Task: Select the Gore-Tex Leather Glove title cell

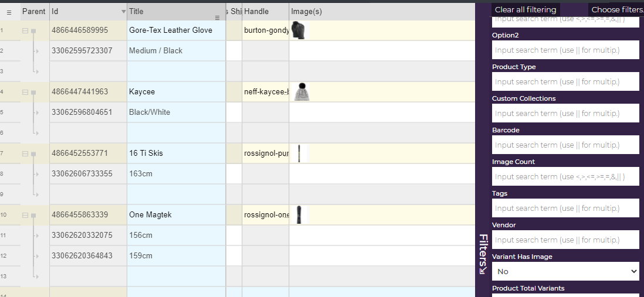Action: click(176, 30)
